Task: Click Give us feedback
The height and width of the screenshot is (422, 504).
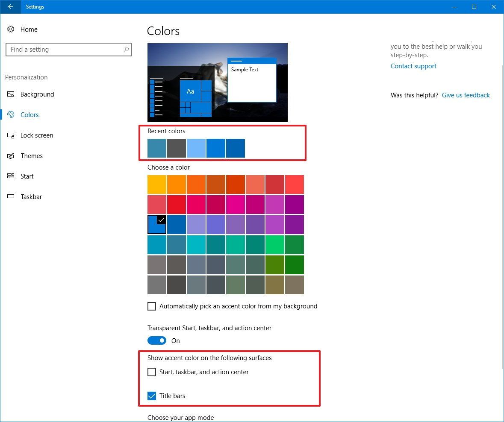Action: [x=466, y=95]
